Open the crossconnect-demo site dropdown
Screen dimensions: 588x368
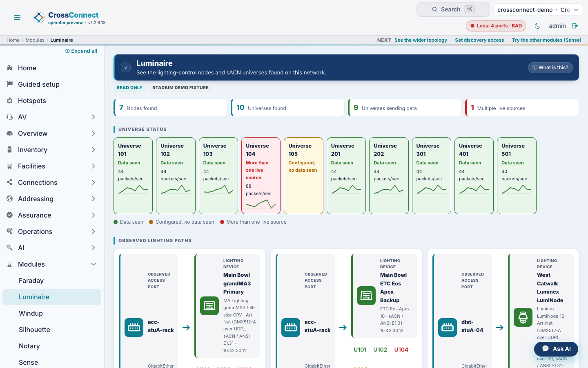pyautogui.click(x=538, y=10)
